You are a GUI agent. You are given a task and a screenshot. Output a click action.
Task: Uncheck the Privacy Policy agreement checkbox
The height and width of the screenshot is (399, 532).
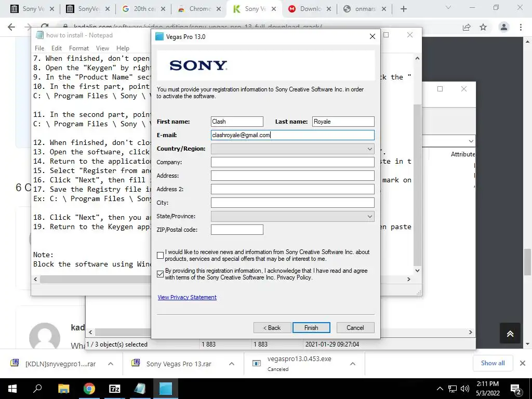click(161, 274)
